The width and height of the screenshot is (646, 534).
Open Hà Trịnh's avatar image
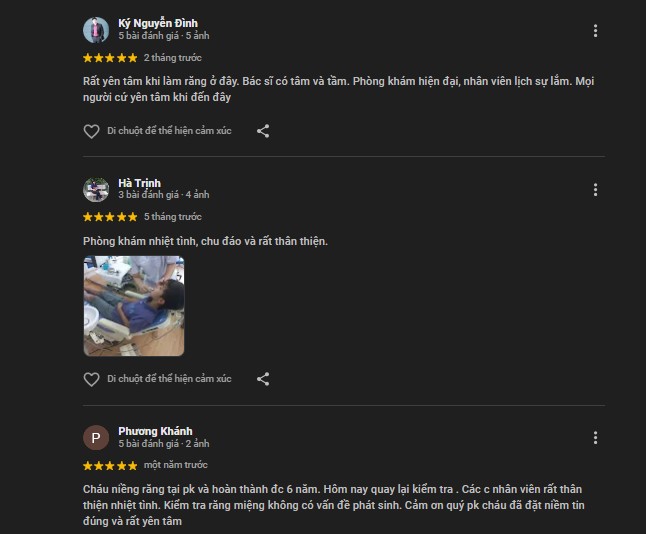96,190
